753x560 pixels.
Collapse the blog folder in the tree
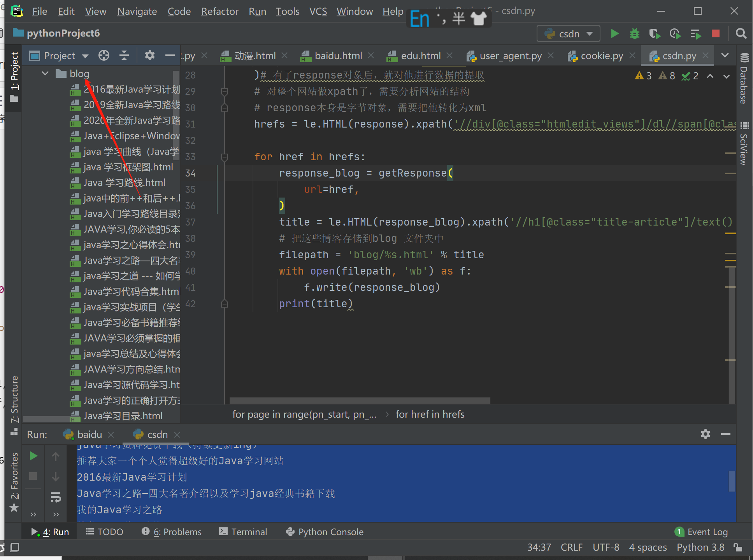[x=45, y=73]
